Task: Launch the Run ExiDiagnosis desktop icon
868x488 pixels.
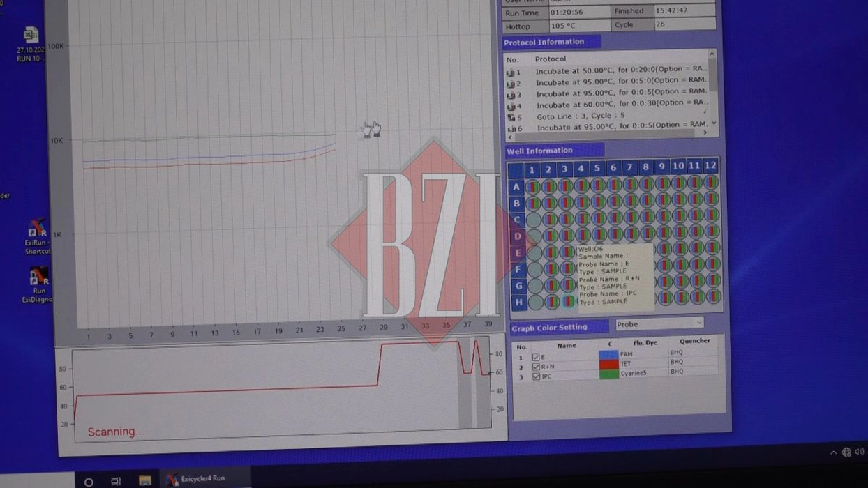Action: coord(38,278)
